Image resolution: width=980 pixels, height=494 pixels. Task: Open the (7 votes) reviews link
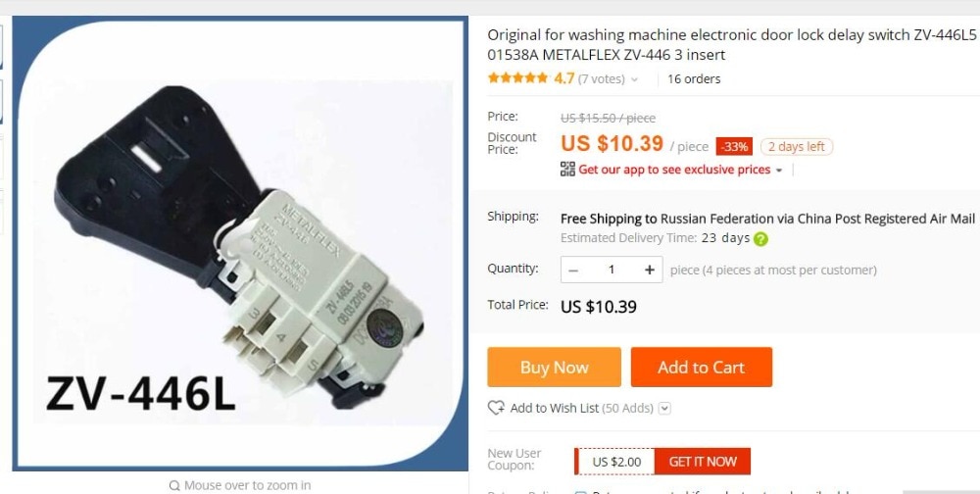(x=601, y=79)
